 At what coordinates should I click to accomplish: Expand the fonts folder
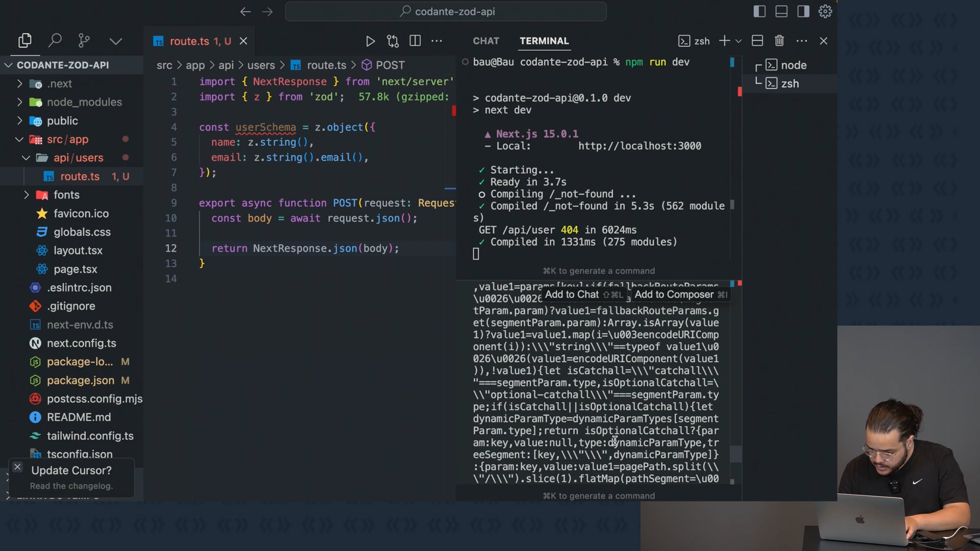[66, 195]
